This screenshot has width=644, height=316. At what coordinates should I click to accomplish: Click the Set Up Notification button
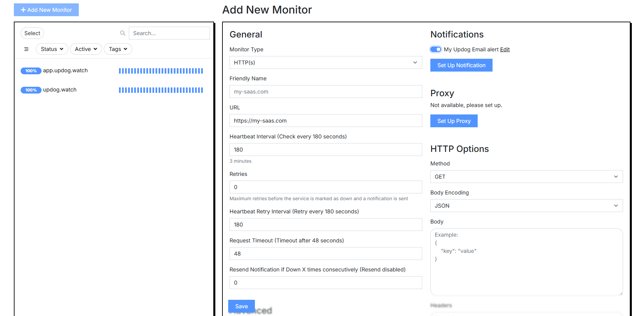point(461,65)
